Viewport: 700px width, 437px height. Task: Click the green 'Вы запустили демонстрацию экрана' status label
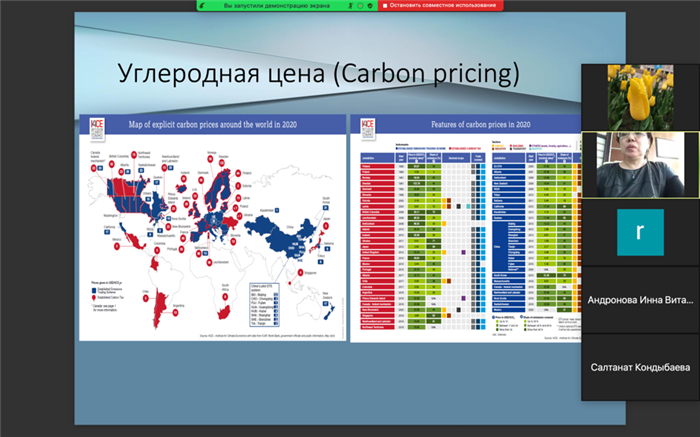tap(271, 6)
